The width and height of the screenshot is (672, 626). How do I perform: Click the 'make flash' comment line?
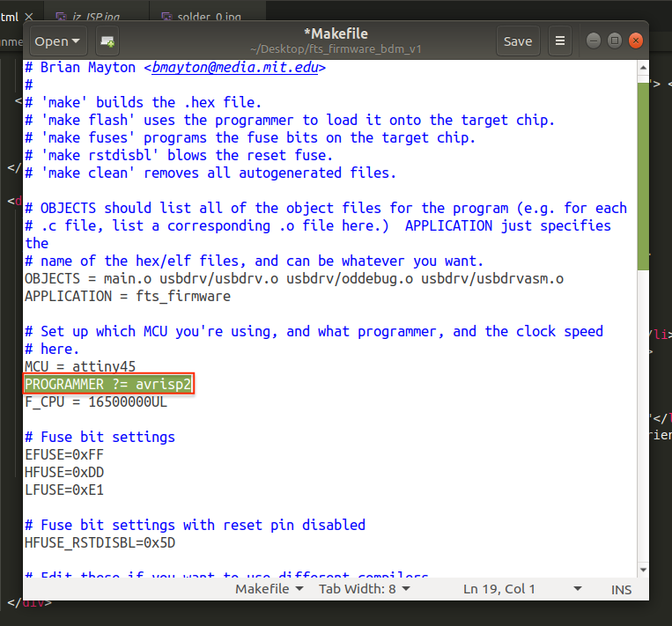(290, 120)
